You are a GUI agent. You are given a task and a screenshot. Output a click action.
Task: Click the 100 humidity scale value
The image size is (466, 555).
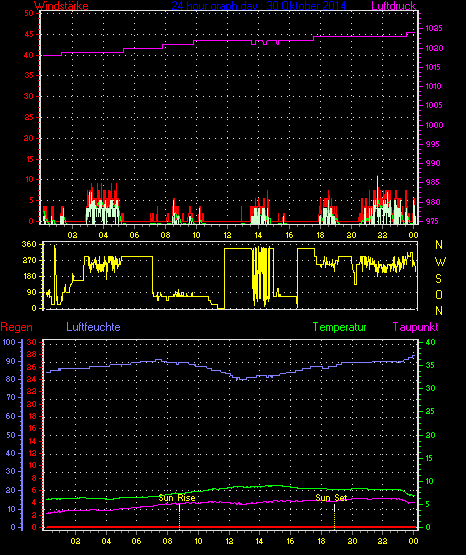[9, 342]
